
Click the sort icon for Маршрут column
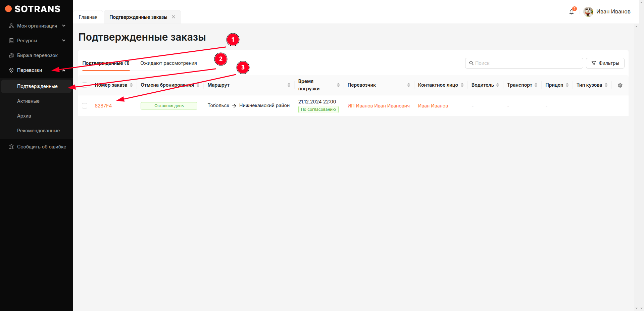tap(289, 85)
